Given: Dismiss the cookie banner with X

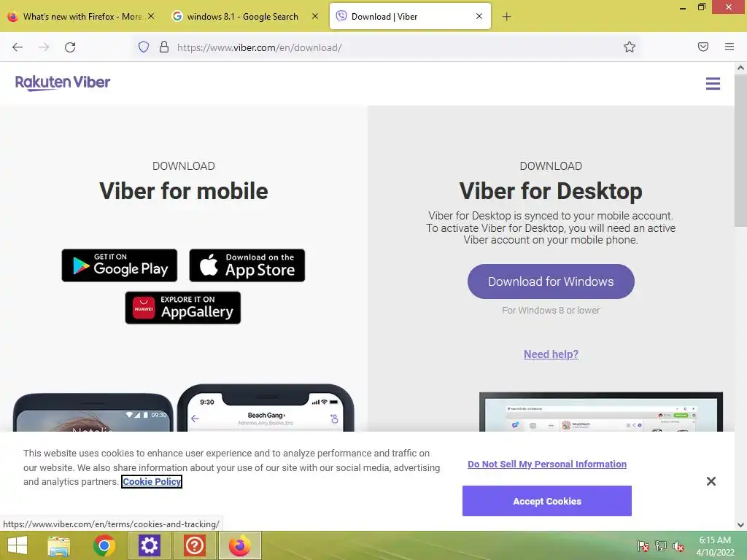Looking at the screenshot, I should pos(711,481).
